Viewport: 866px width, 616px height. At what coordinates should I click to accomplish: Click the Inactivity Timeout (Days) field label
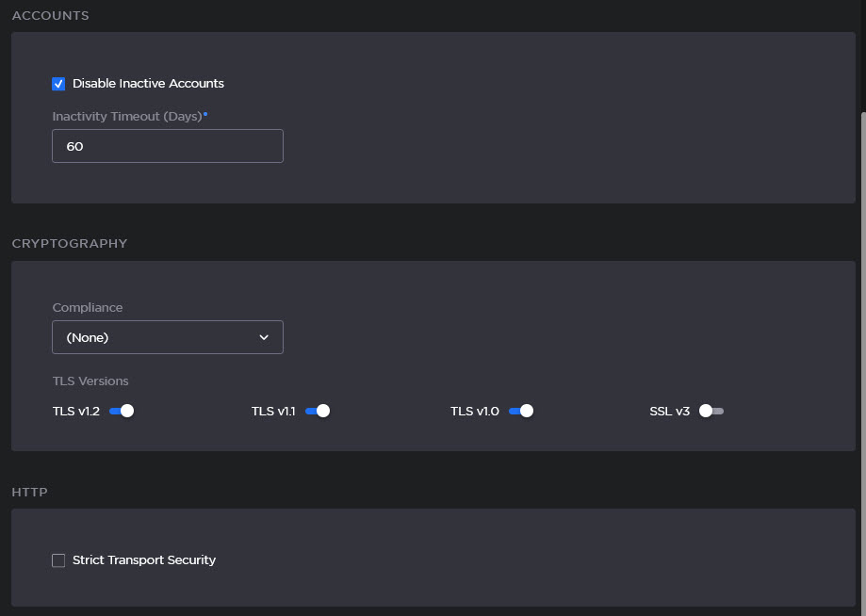tap(127, 116)
